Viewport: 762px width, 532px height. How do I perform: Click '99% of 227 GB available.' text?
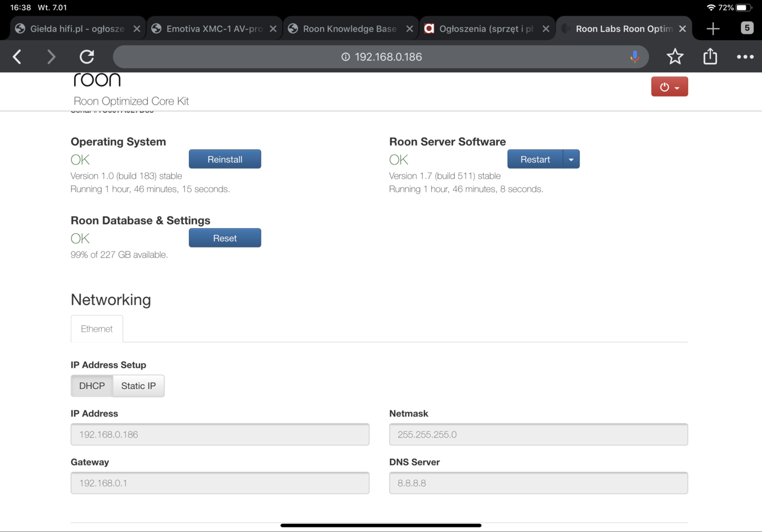click(119, 255)
